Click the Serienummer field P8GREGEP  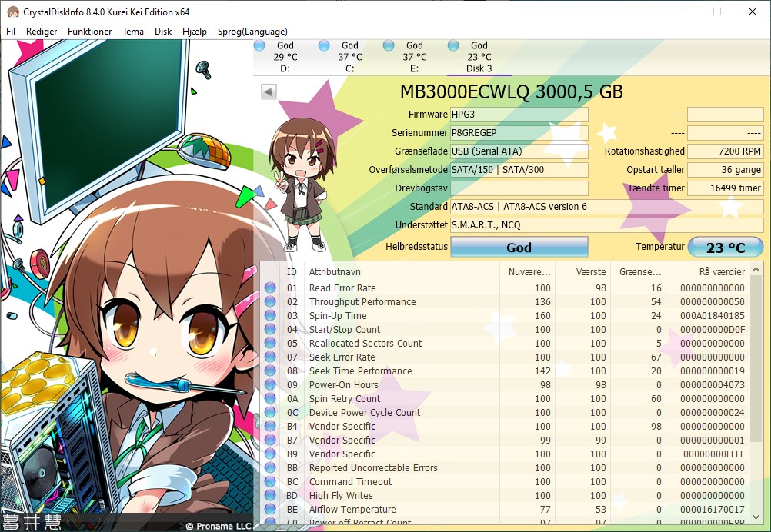(x=519, y=133)
